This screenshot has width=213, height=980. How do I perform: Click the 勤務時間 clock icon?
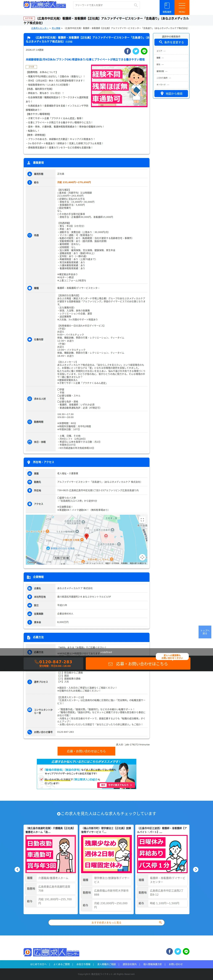click(x=30, y=422)
